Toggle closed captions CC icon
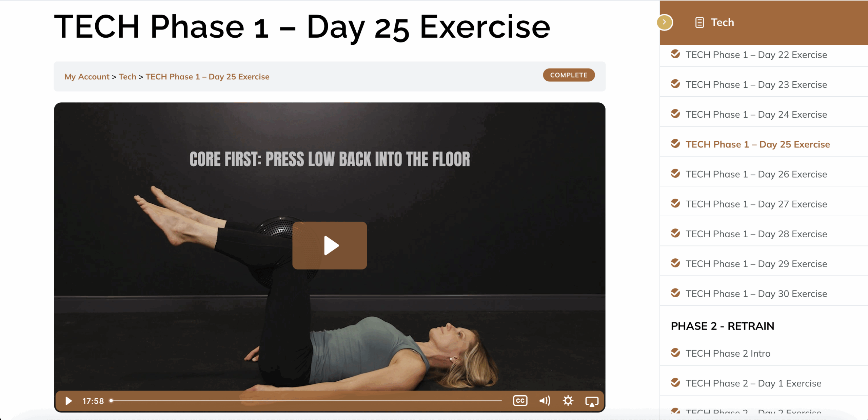 pyautogui.click(x=520, y=401)
